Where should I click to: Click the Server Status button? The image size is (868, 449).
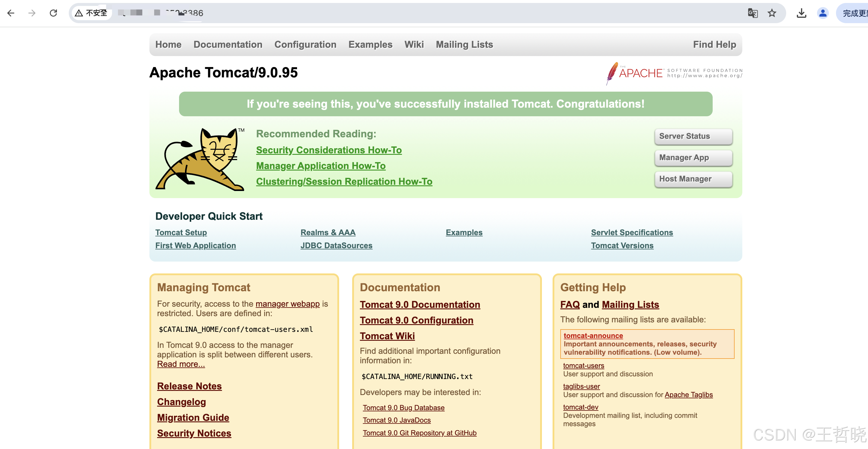693,136
